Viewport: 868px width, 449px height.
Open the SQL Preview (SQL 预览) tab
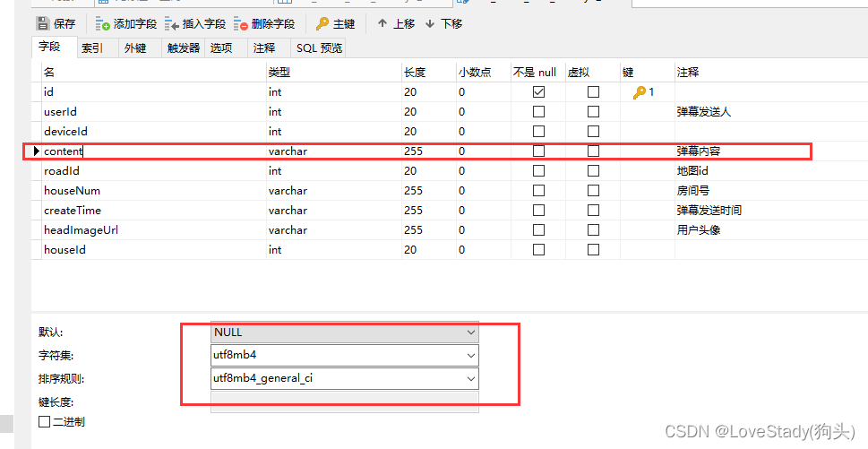point(319,48)
